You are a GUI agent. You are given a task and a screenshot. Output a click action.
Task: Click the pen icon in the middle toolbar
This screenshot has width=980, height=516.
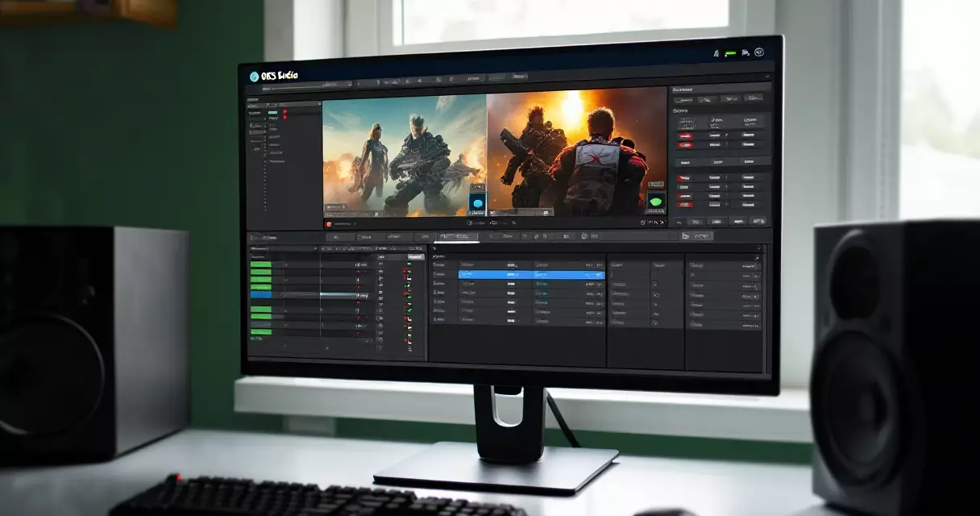pyautogui.click(x=536, y=235)
